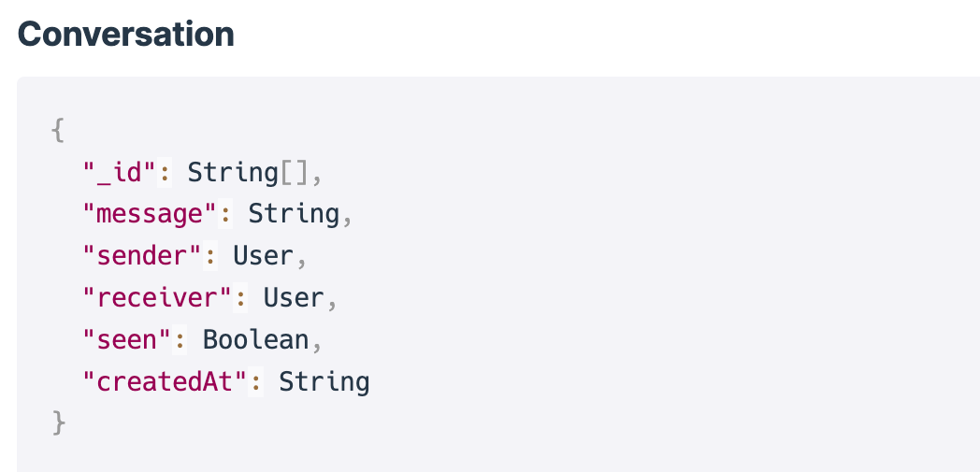Click the "message" key
Viewport: 980px width, 472px height.
coord(150,215)
